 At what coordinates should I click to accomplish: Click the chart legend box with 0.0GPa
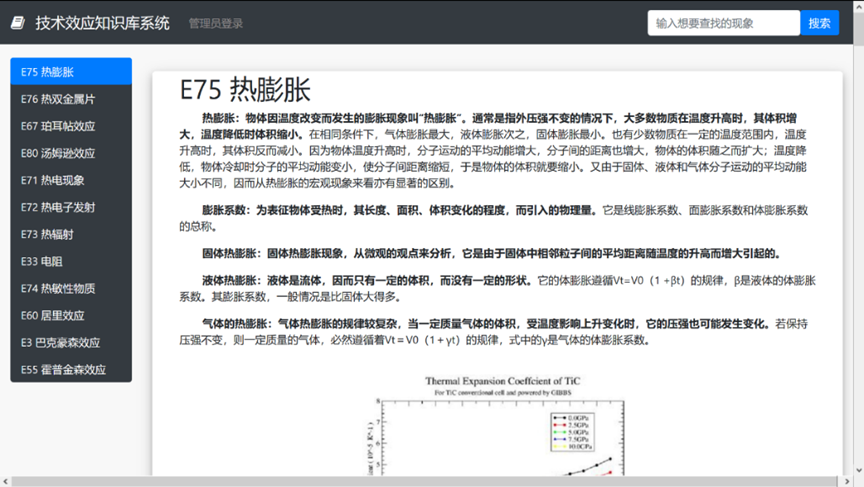click(x=573, y=432)
